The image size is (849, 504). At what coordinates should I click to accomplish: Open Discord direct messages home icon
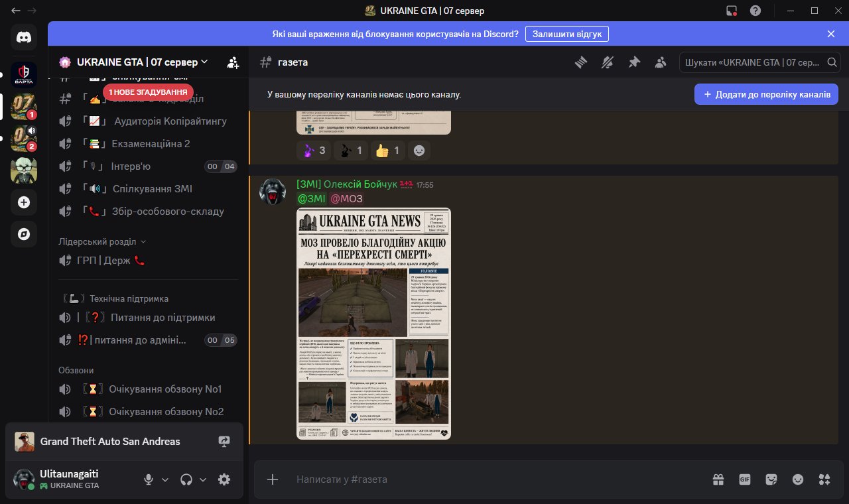coord(24,37)
